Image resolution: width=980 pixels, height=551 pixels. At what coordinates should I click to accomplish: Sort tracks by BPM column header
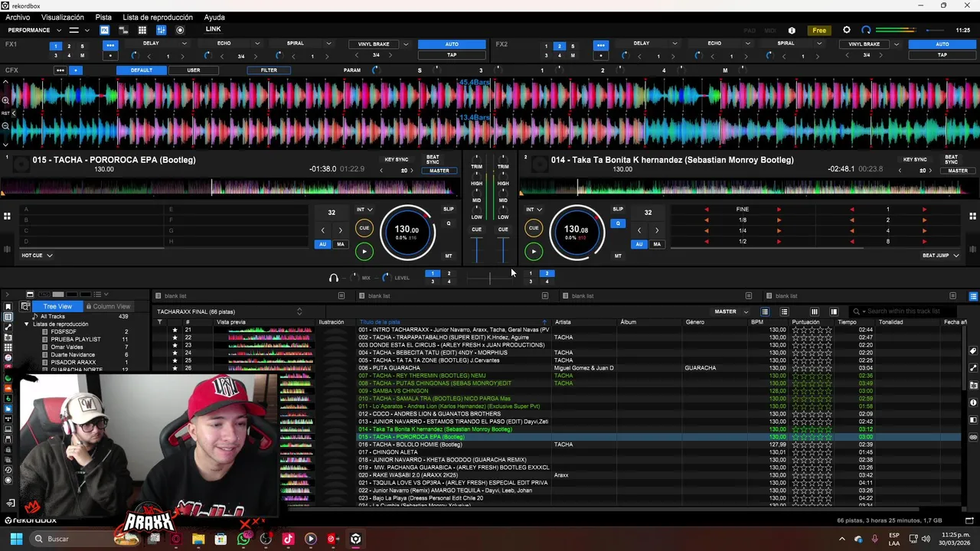click(x=757, y=322)
